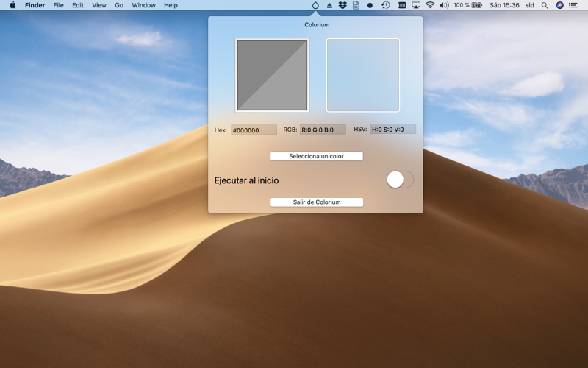Open the File menu
This screenshot has width=588, height=368.
pyautogui.click(x=58, y=5)
